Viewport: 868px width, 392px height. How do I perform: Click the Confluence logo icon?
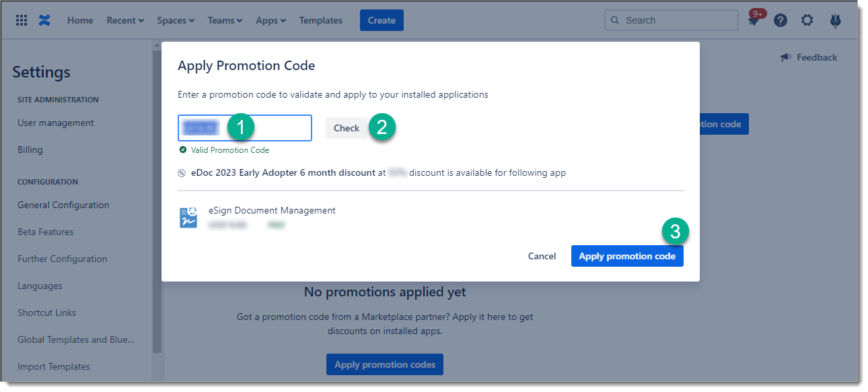(44, 20)
